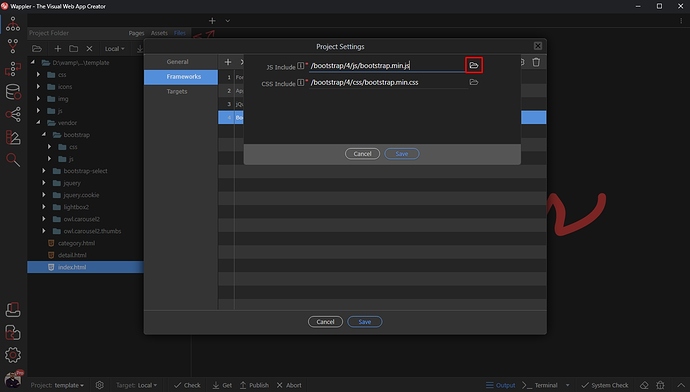Cancel the framework include dialog
The width and height of the screenshot is (690, 392).
362,154
